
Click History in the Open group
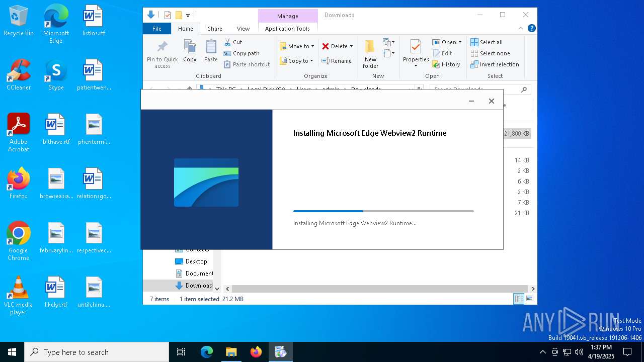(446, 64)
